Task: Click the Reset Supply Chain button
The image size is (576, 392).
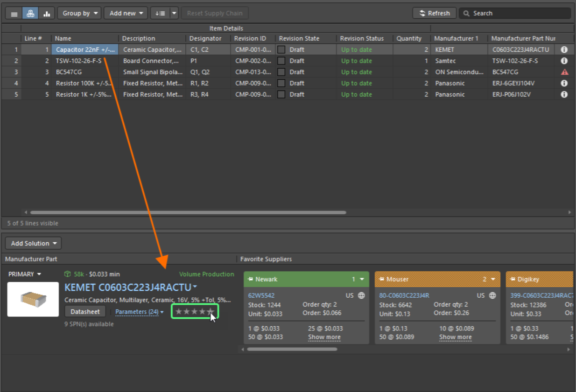Action: [x=215, y=14]
